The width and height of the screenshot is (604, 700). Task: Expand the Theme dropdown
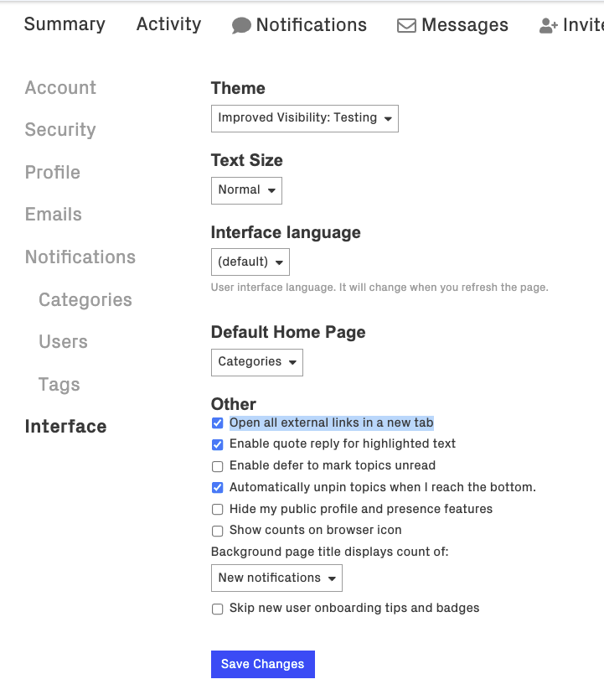[304, 118]
